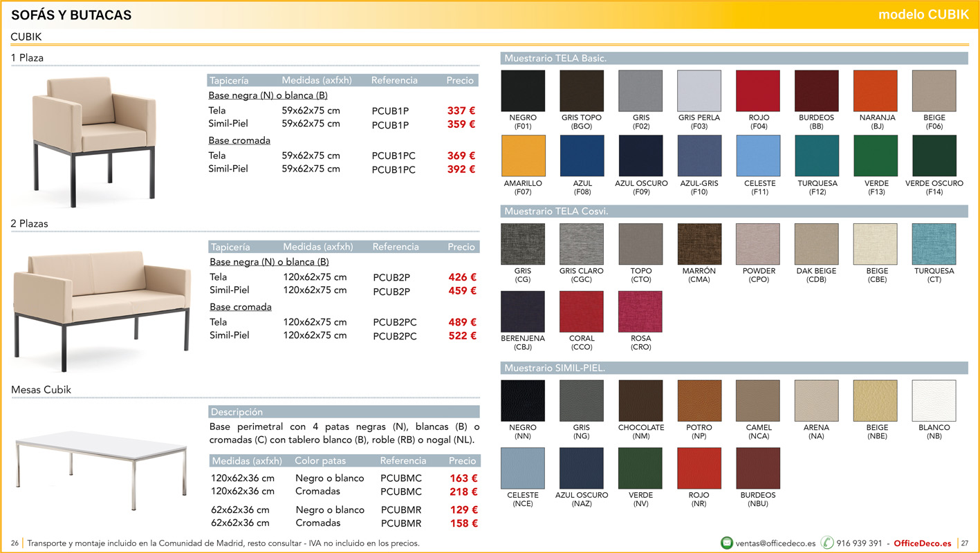The image size is (980, 553).
Task: Pick the TOPO (CTO) Cosvi swatch
Action: tap(640, 244)
